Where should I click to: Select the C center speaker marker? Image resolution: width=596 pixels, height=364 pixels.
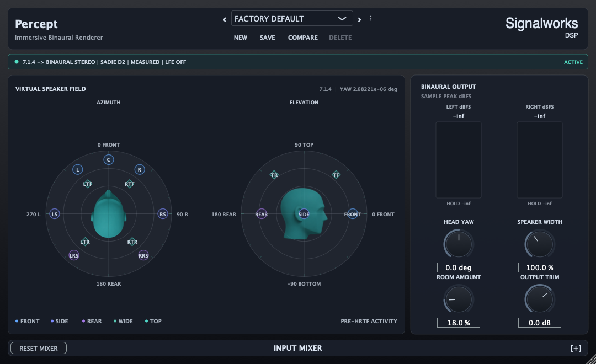[109, 159]
